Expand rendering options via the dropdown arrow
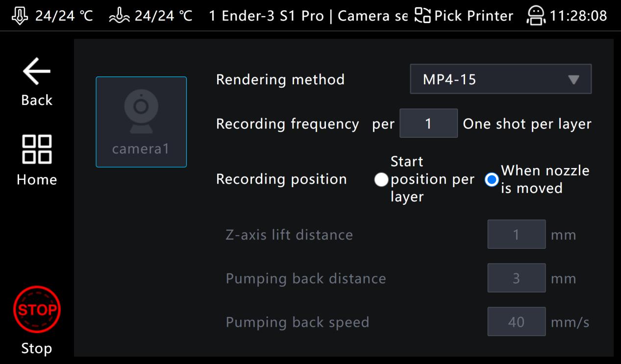 (x=573, y=79)
